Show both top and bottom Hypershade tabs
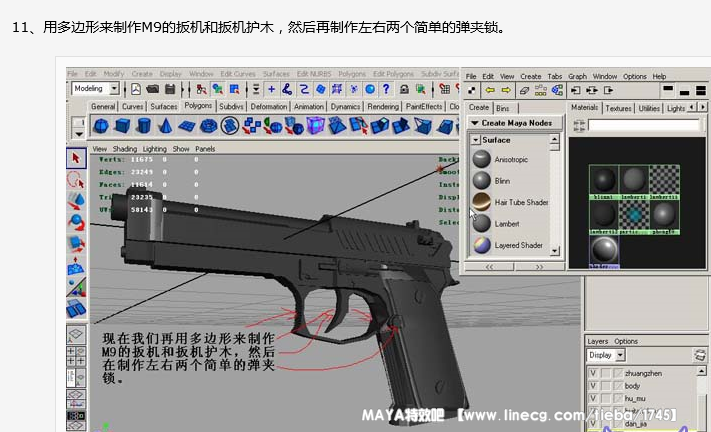 click(701, 90)
